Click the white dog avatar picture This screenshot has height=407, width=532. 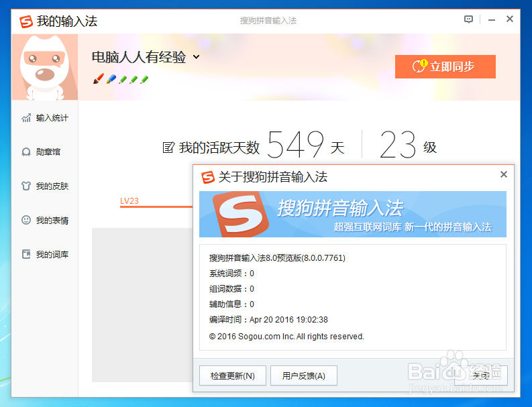[x=45, y=67]
